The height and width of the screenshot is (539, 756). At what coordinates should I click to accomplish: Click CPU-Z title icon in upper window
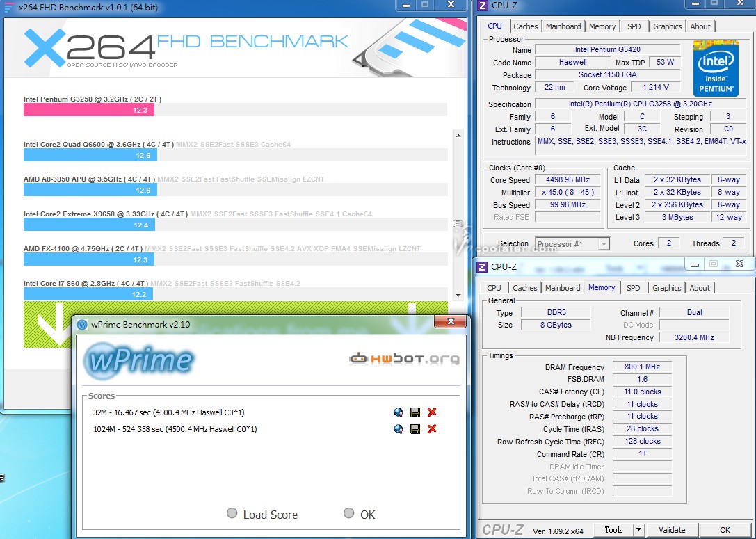click(x=482, y=6)
